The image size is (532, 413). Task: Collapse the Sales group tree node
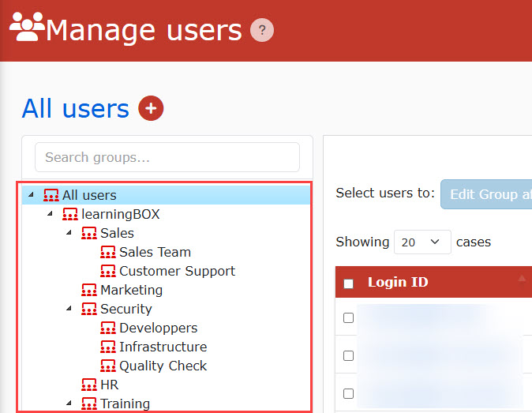click(x=69, y=234)
